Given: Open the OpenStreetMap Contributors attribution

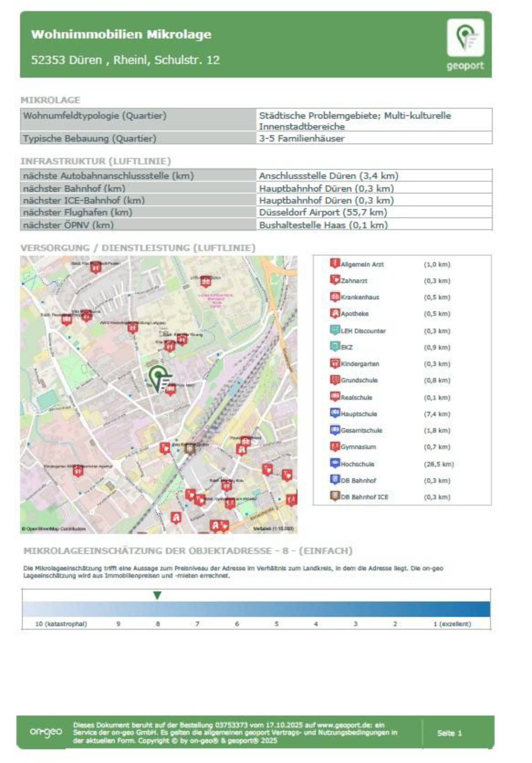Looking at the screenshot, I should [x=53, y=529].
